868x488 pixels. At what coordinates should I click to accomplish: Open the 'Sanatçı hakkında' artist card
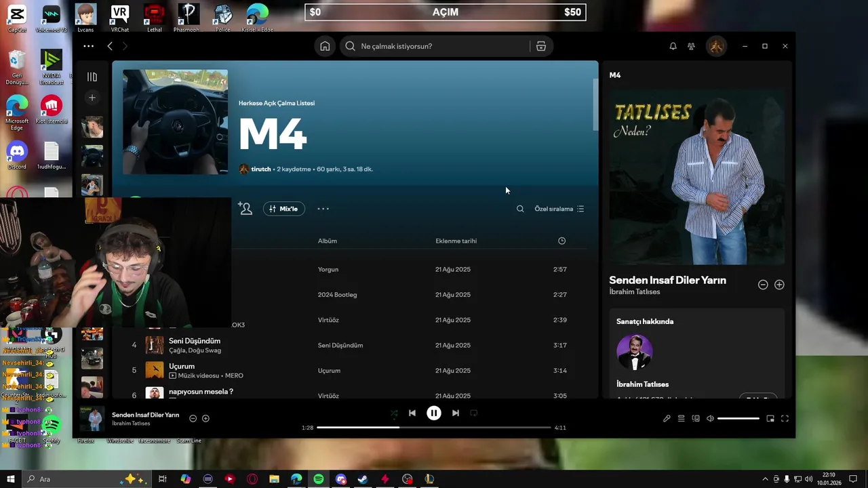click(697, 353)
